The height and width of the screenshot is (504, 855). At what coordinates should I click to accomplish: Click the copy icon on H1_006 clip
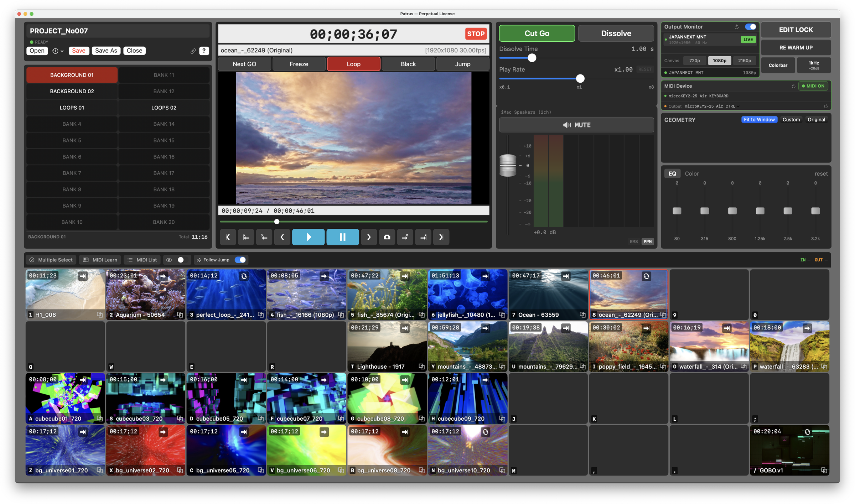[99, 315]
